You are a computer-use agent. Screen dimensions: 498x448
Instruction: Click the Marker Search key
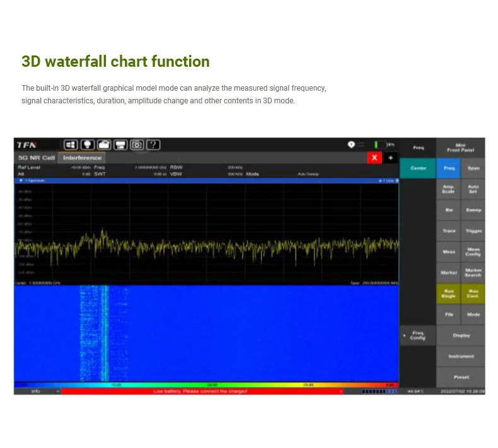pyautogui.click(x=473, y=272)
